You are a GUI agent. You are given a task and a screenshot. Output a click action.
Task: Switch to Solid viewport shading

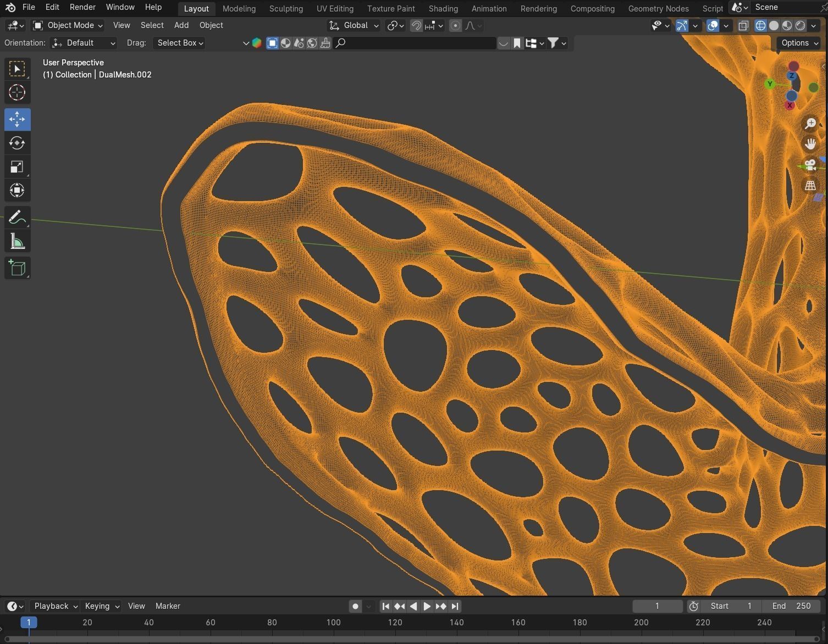(774, 25)
